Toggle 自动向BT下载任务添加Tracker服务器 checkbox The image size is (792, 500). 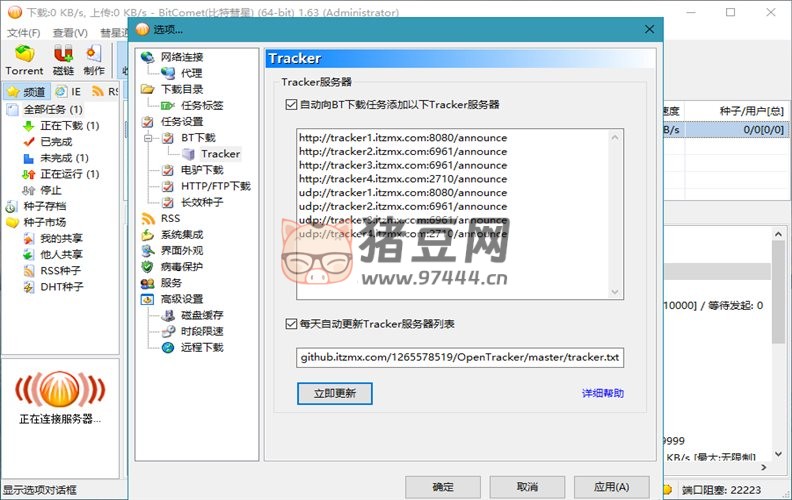coord(292,104)
